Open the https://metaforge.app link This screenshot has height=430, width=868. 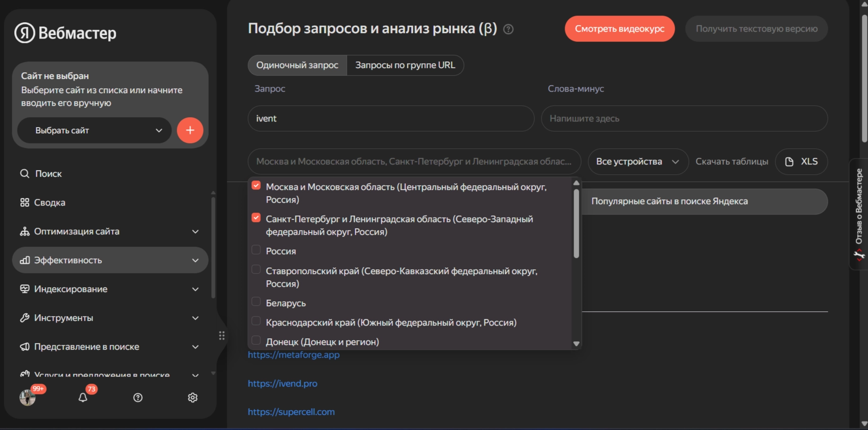(x=294, y=354)
